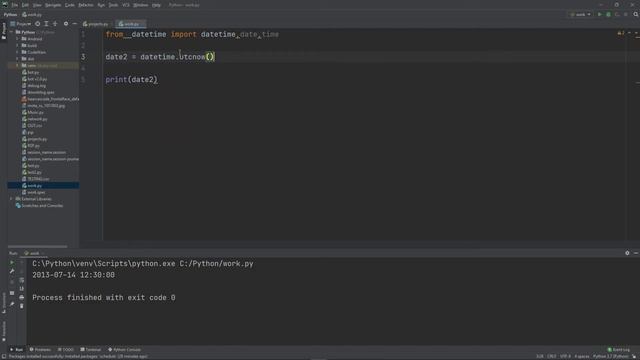This screenshot has height=360, width=640.
Task: Open the Terminal tool window
Action: (91, 350)
